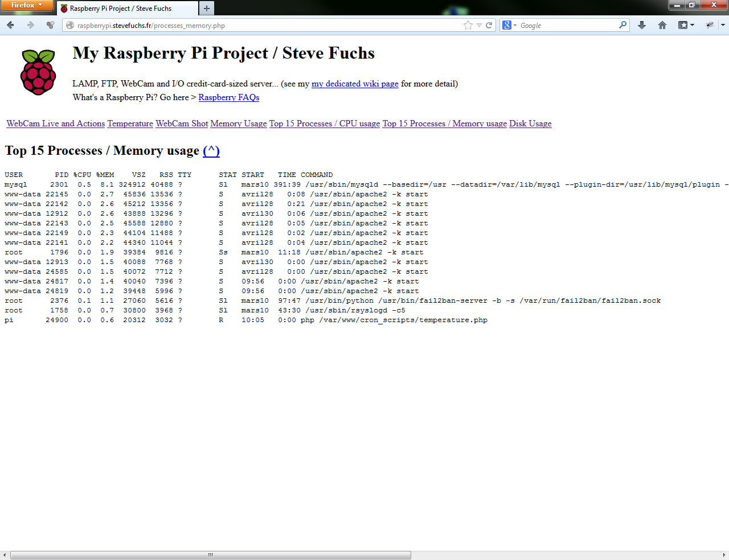Open a new tab with plus button
The image size is (729, 560).
(207, 8)
